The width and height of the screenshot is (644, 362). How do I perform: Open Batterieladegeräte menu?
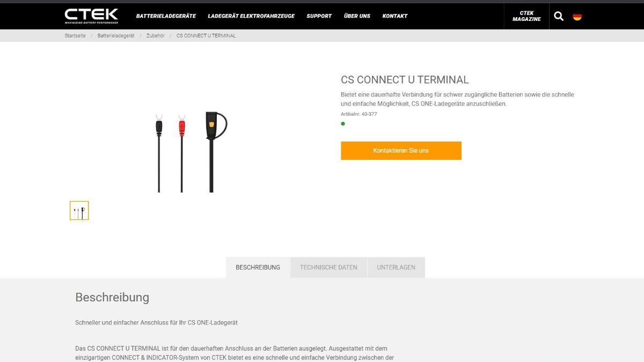click(166, 16)
